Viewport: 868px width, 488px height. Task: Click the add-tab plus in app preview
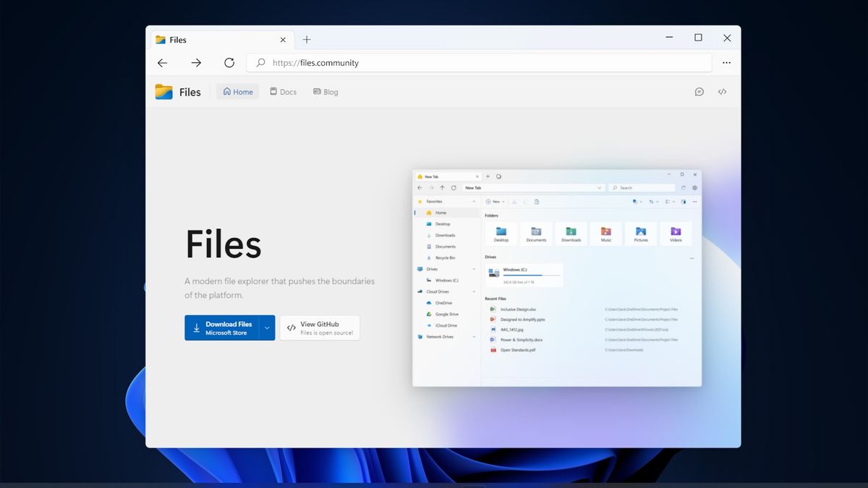(x=488, y=176)
